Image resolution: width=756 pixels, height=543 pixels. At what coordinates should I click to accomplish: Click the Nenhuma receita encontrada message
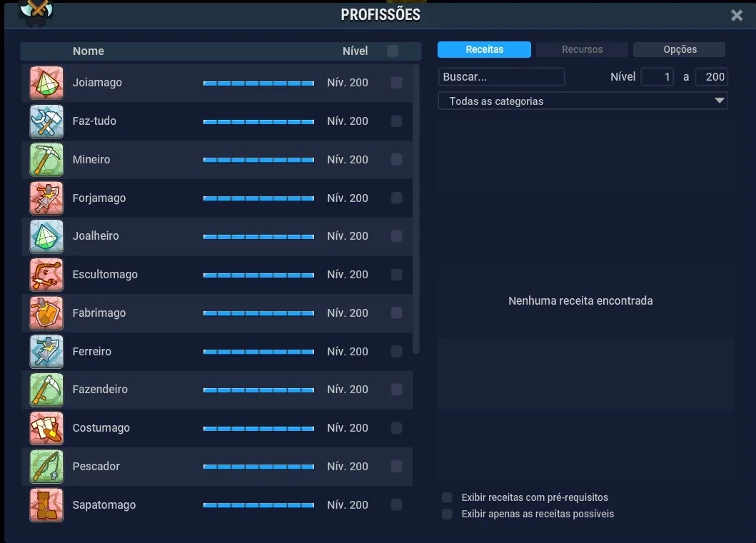580,300
